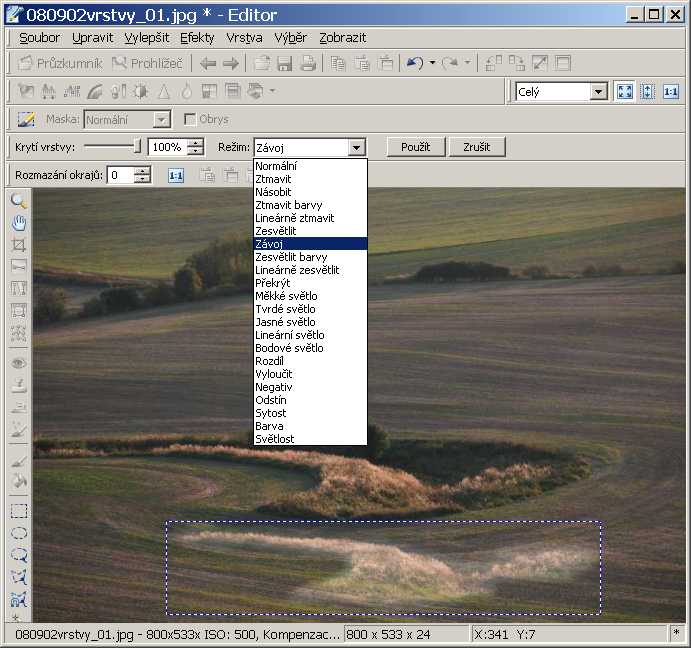
Task: Open the Efekty menu
Action: click(x=197, y=38)
